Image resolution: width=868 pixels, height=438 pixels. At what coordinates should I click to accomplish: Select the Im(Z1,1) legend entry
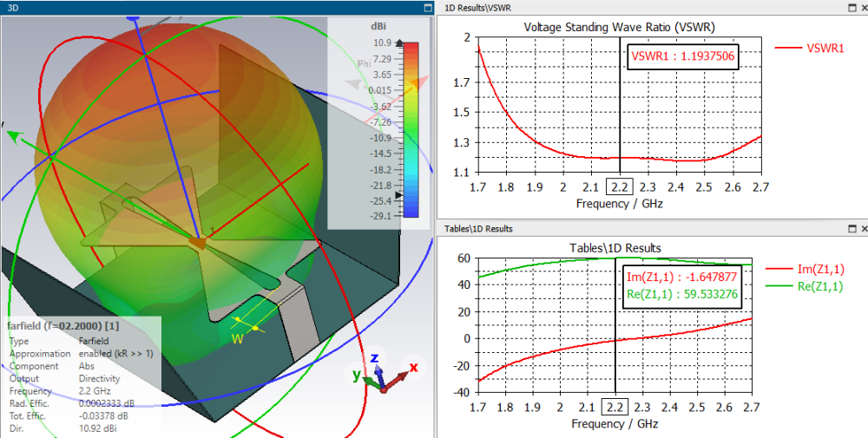click(805, 269)
